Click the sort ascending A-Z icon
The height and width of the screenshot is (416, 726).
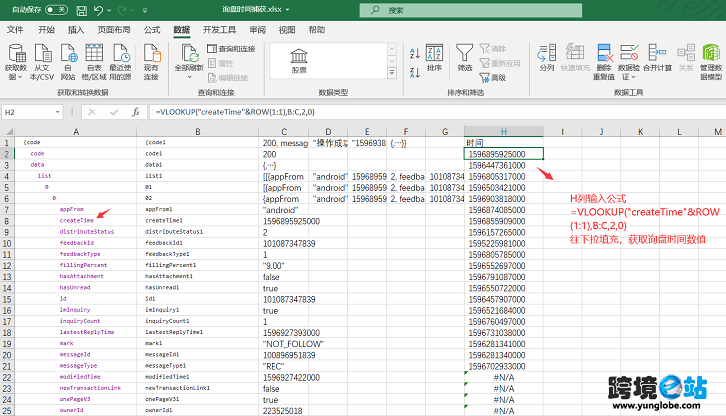tap(415, 53)
